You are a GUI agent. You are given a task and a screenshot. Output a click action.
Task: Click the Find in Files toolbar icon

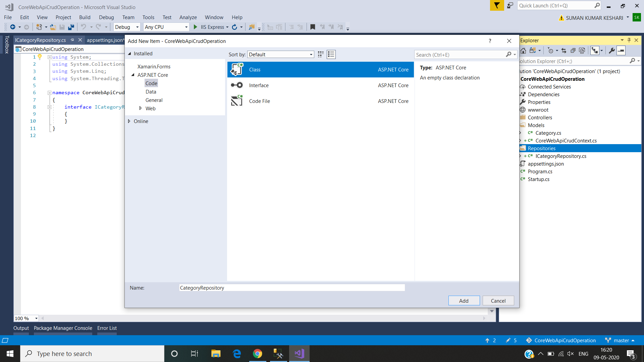click(252, 27)
